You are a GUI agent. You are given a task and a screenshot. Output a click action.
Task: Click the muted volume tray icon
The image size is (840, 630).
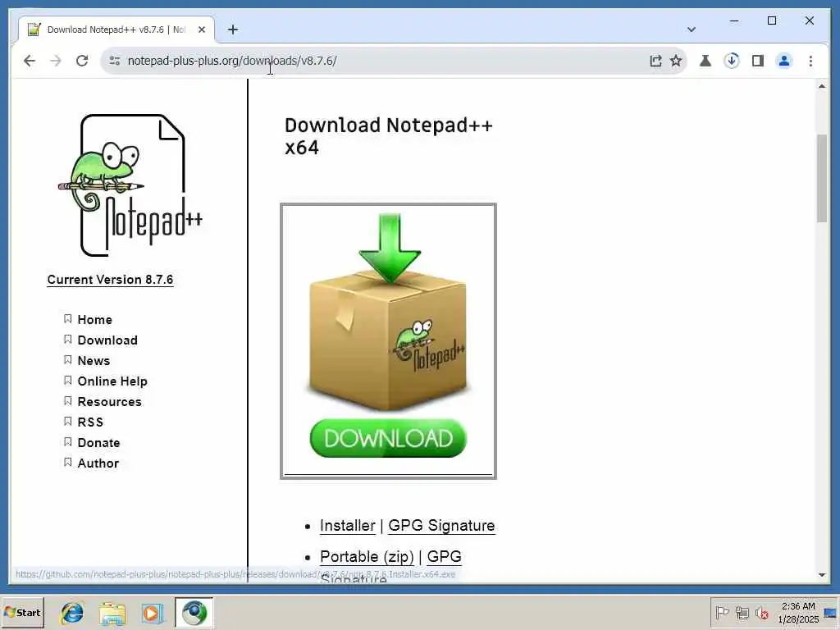762,612
